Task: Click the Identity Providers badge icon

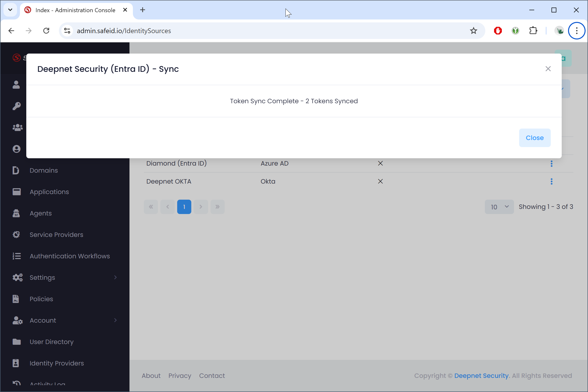Action: point(16,363)
